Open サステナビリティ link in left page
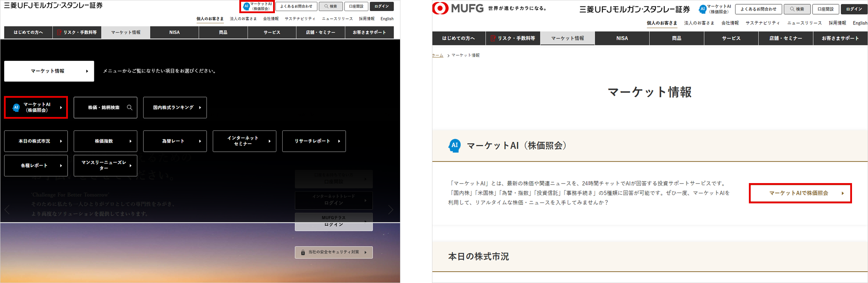The image size is (868, 283). tap(300, 19)
